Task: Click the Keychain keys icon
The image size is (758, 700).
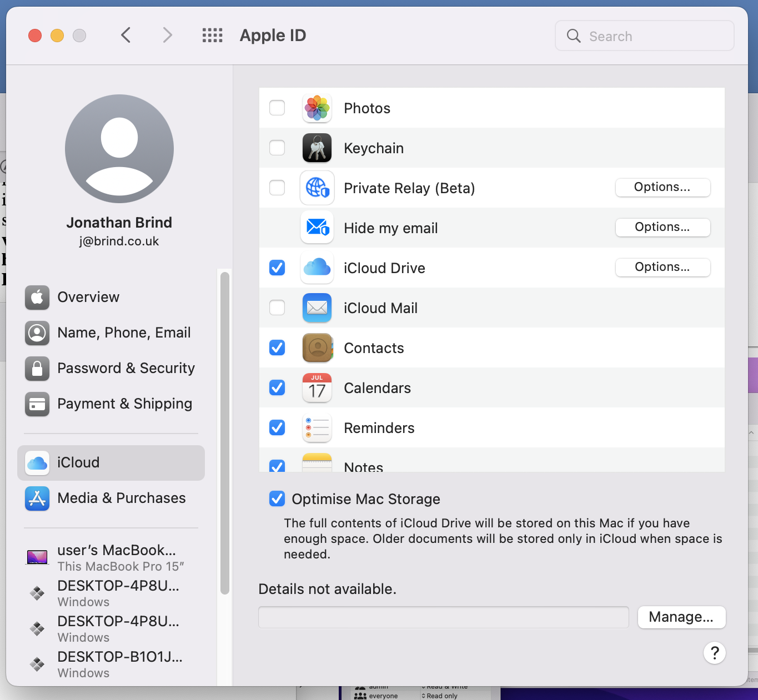Action: tap(317, 148)
